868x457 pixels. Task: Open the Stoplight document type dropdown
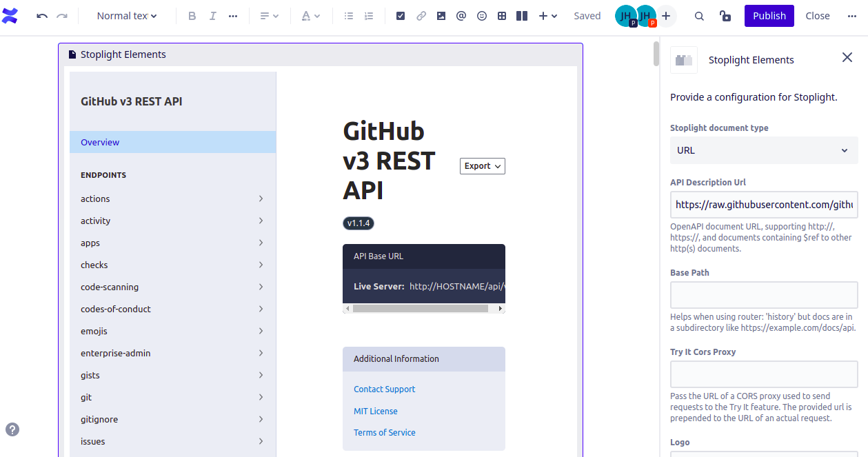tap(764, 150)
